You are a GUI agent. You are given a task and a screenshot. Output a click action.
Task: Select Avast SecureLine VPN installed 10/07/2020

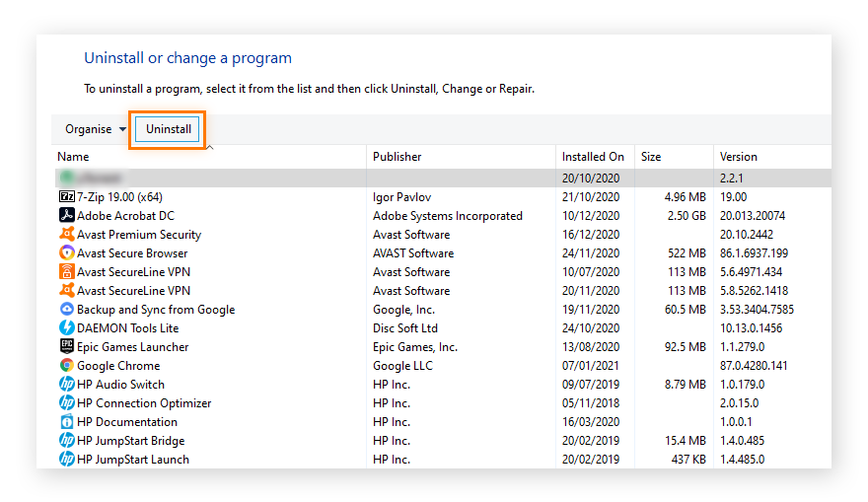click(443, 272)
